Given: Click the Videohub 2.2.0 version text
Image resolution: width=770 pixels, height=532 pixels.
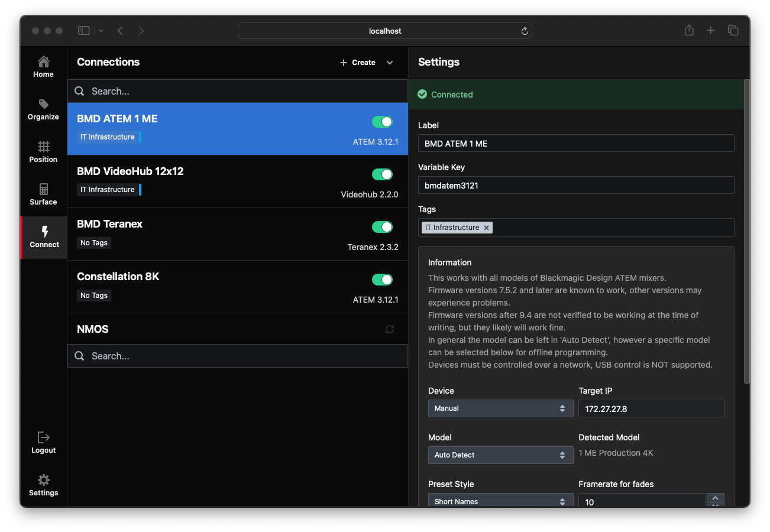Looking at the screenshot, I should (370, 194).
